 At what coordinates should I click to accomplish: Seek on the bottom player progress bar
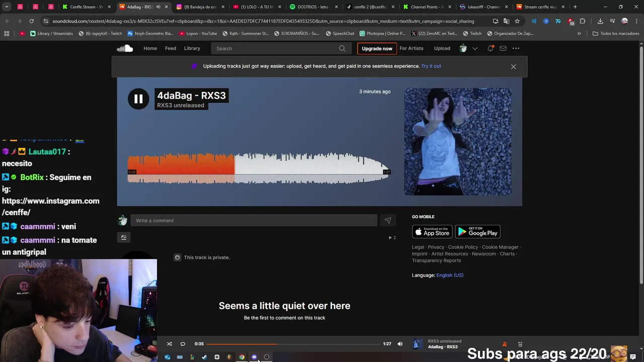pyautogui.click(x=293, y=344)
